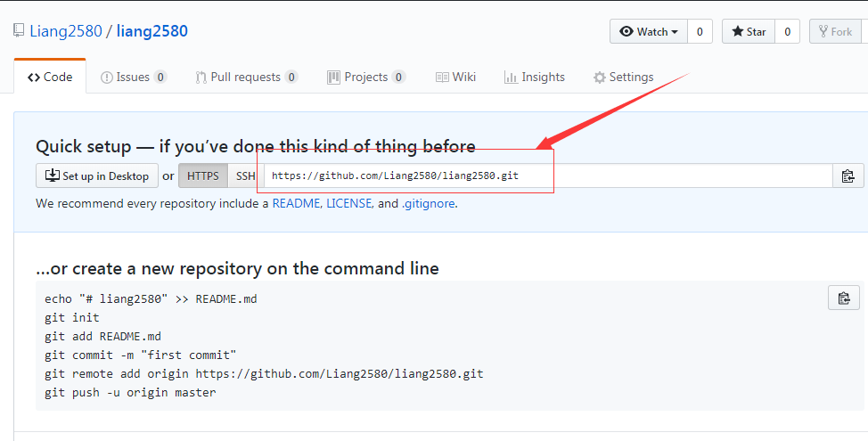This screenshot has width=868, height=441.
Task: Click the "git remote add origin" line
Action: coord(264,374)
